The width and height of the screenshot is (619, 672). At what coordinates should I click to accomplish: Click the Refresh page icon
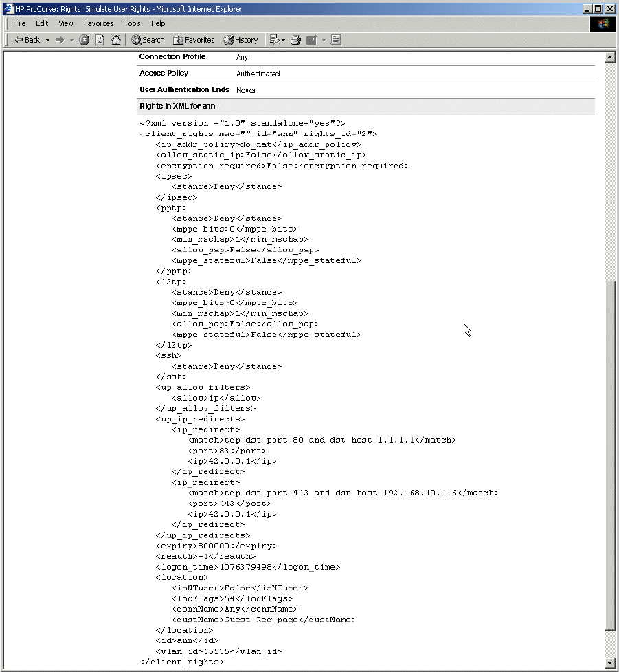[100, 40]
